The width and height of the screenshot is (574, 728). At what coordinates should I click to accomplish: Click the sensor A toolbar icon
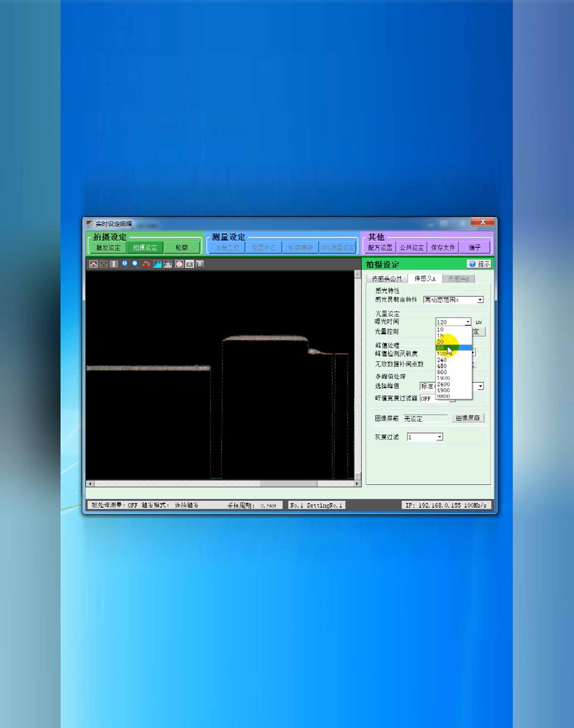tap(189, 264)
